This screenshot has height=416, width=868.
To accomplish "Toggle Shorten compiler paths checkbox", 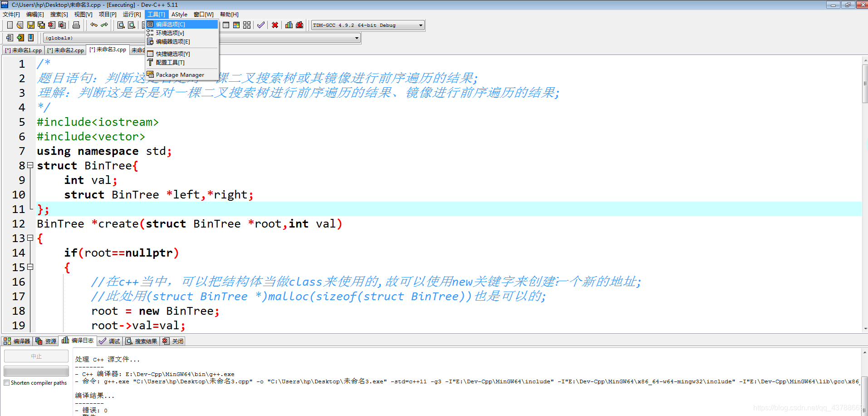I will point(6,383).
